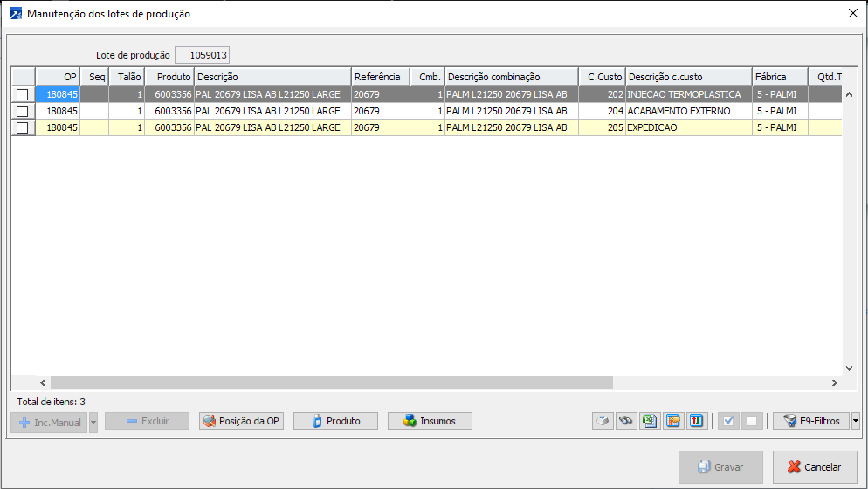Tick checkbox for INJECAO TERMOPLASTICA row

[x=22, y=94]
